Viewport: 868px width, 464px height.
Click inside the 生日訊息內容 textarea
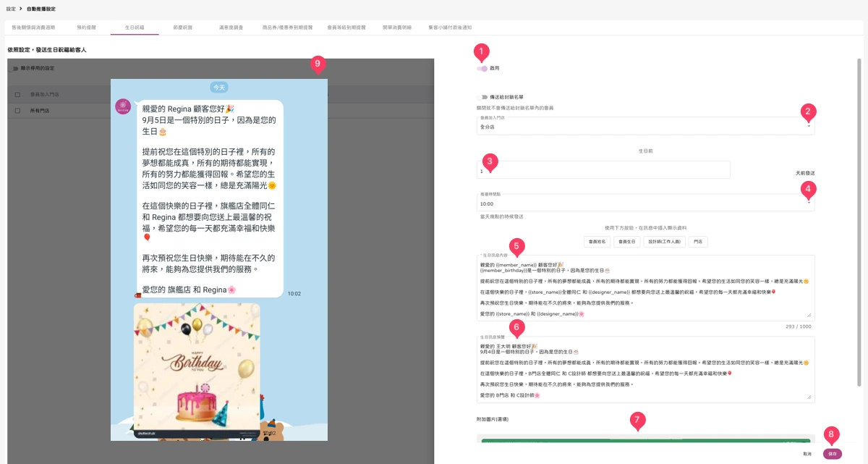[645, 287]
